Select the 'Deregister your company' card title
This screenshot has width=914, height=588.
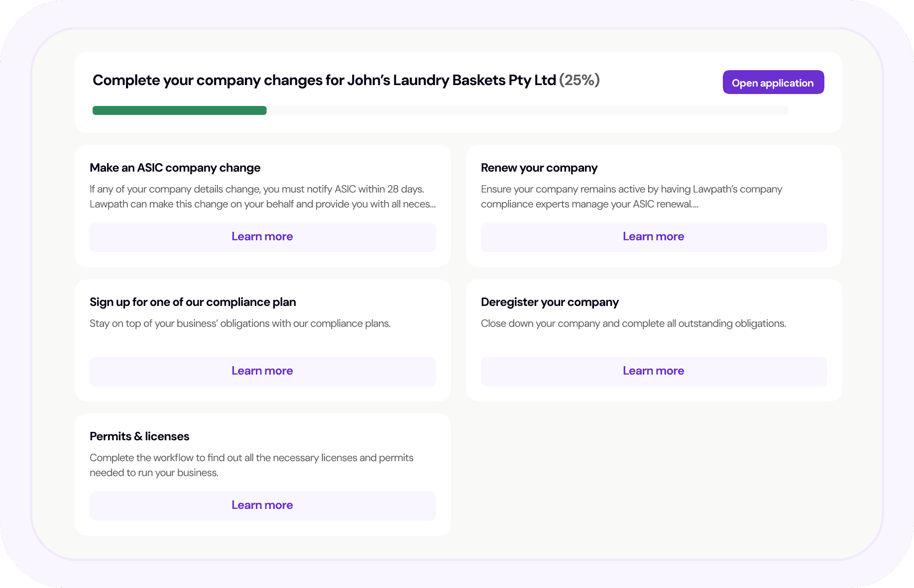pos(550,302)
